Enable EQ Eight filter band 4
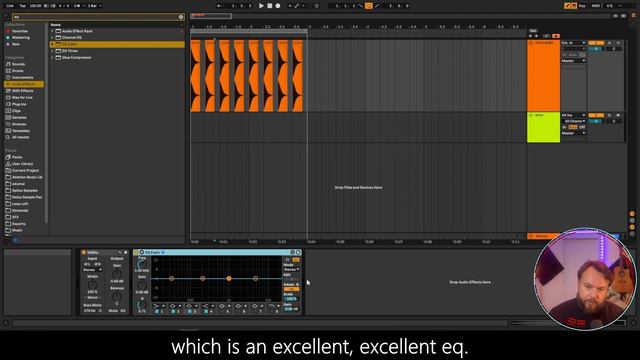The image size is (640, 360). point(206,311)
